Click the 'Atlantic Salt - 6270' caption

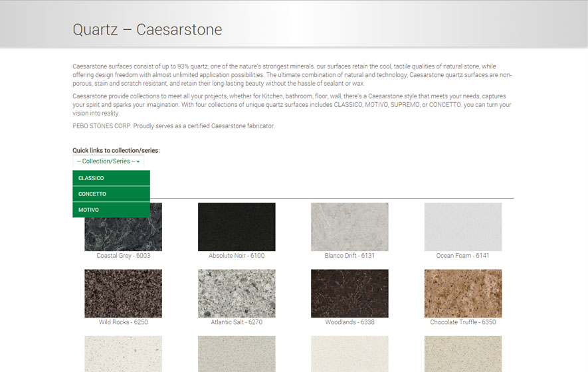click(x=237, y=322)
